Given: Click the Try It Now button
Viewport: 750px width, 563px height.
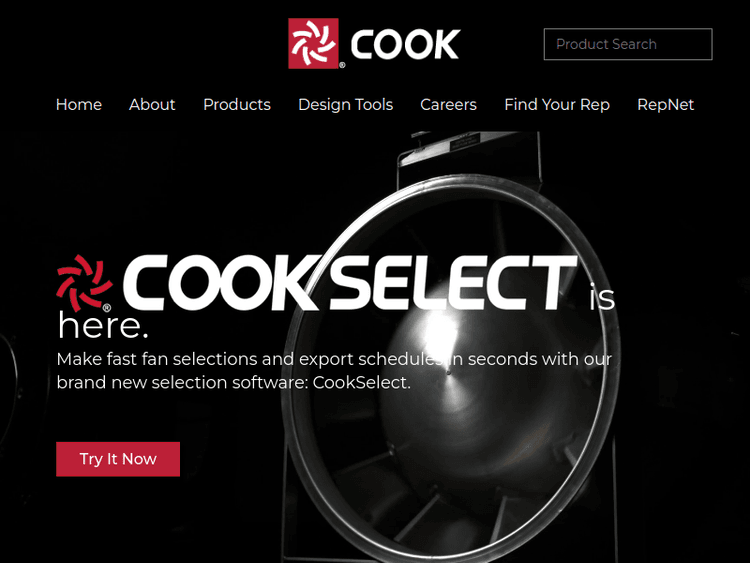Looking at the screenshot, I should click(118, 459).
